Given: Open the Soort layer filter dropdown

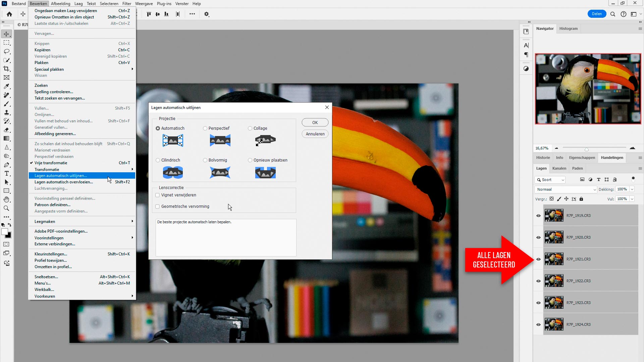Looking at the screenshot, I should pos(550,180).
